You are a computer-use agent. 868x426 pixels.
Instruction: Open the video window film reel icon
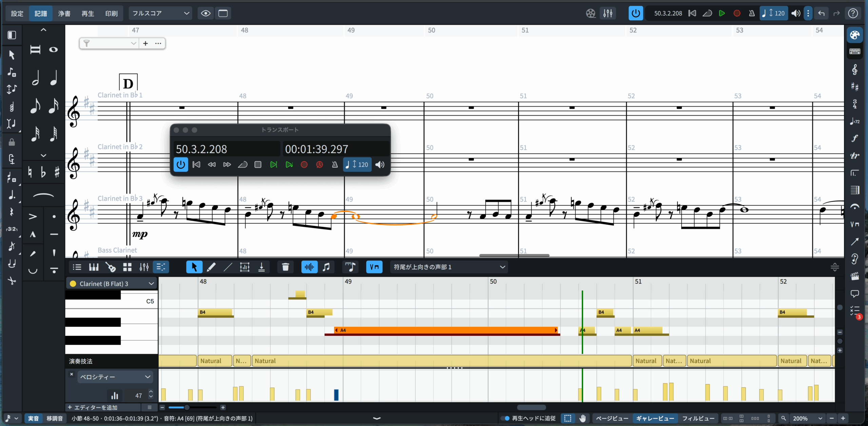click(x=591, y=13)
